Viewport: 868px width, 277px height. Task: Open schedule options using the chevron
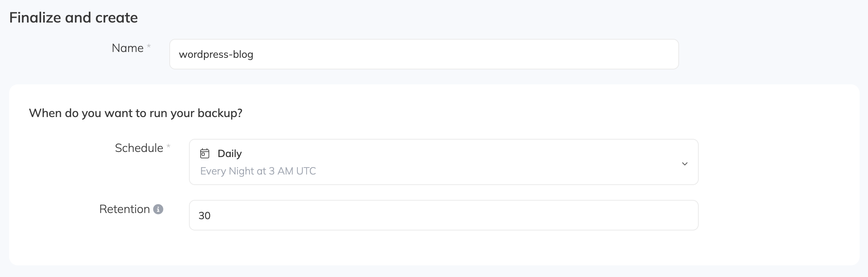click(x=685, y=163)
